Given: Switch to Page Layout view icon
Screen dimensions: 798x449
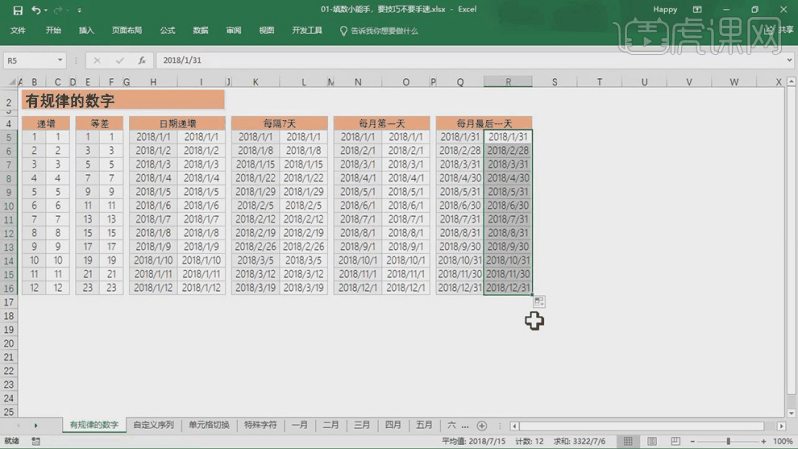Looking at the screenshot, I should pos(652,441).
